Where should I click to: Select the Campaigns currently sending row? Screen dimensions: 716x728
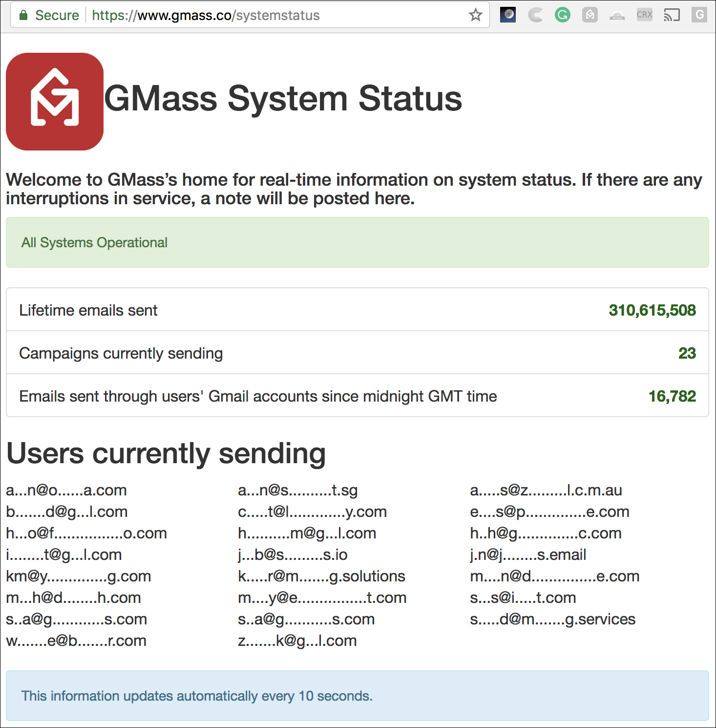pos(357,353)
